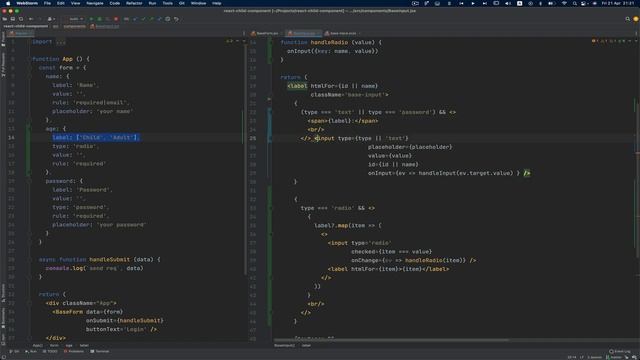
Task: Open the View menu
Action: pos(76,3)
